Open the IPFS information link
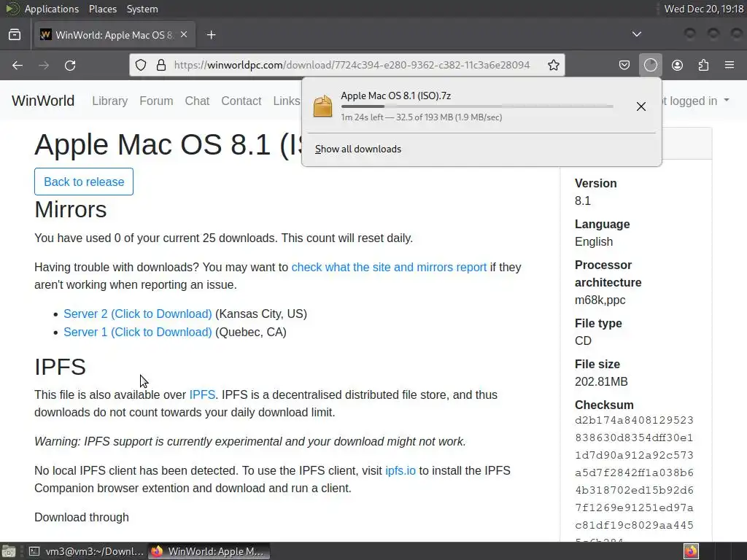Image resolution: width=747 pixels, height=560 pixels. [202, 394]
